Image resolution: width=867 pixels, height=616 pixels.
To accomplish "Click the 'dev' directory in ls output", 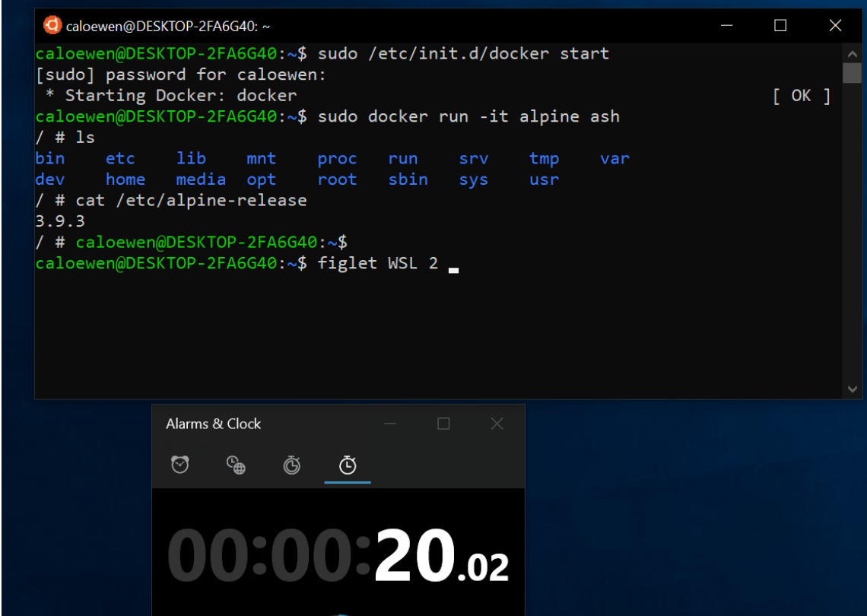I will (x=49, y=179).
